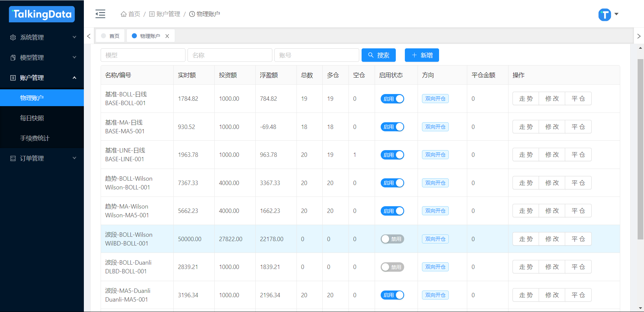Click the home icon in the breadcrumb

(124, 14)
